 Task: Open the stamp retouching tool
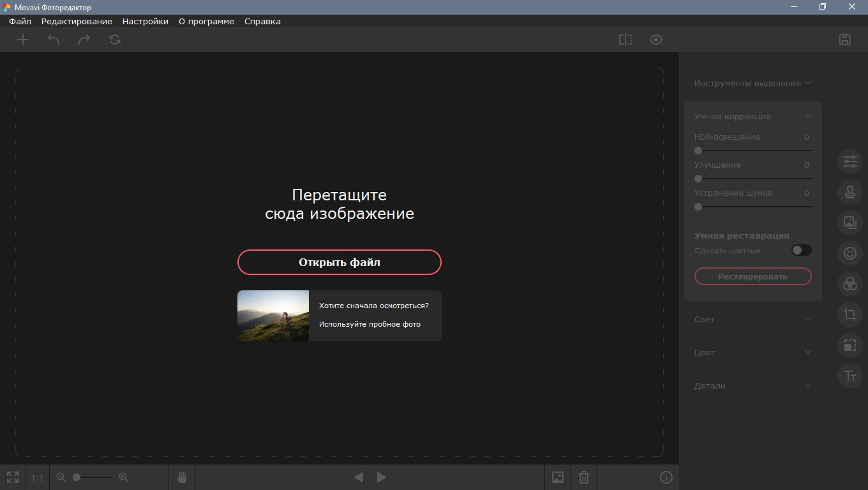[849, 191]
